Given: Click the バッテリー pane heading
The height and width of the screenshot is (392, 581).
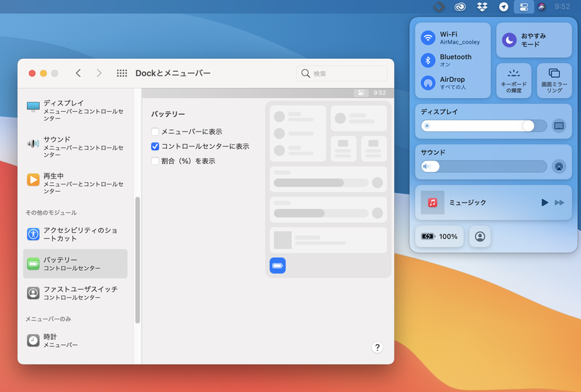Looking at the screenshot, I should tap(168, 114).
